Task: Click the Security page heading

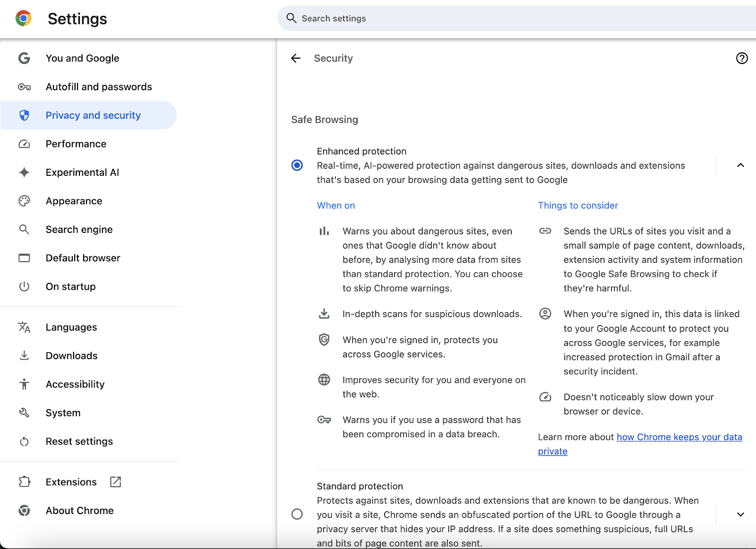Action: pyautogui.click(x=334, y=58)
